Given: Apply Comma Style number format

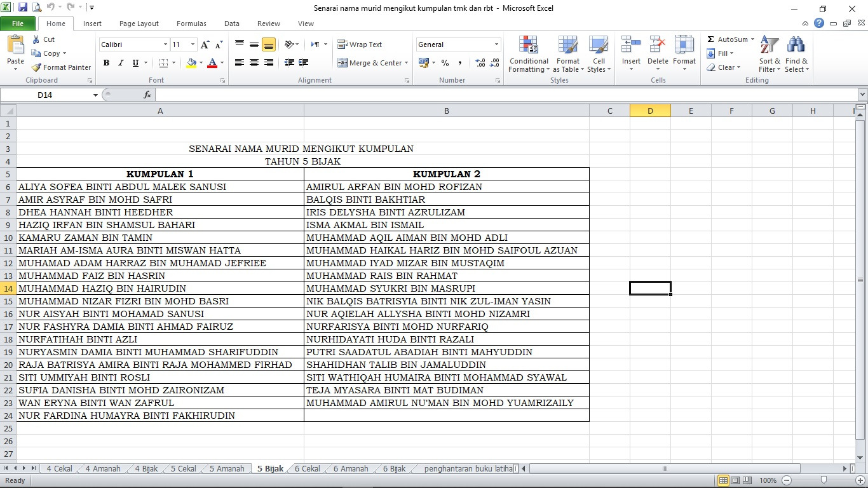Looking at the screenshot, I should (460, 63).
